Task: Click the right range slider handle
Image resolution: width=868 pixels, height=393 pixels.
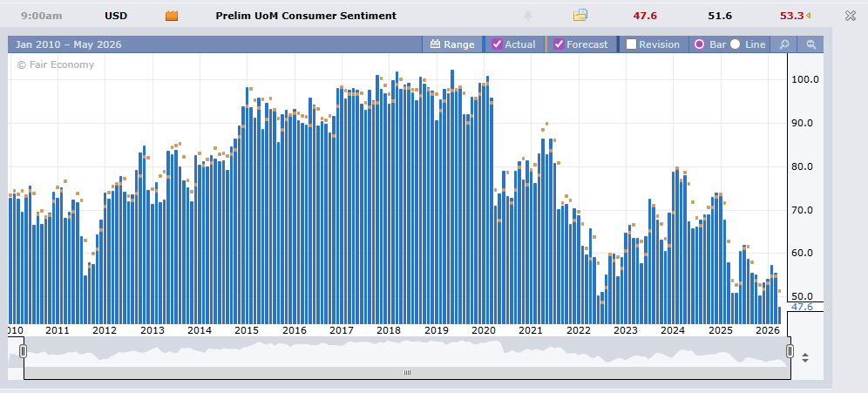Action: [x=790, y=351]
